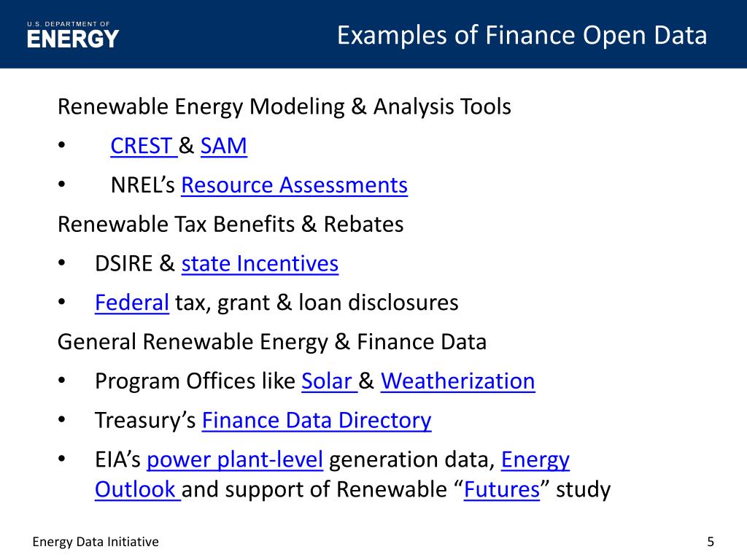747x560 pixels.
Task: Follow the Finance Data Directory link
Action: click(x=317, y=421)
